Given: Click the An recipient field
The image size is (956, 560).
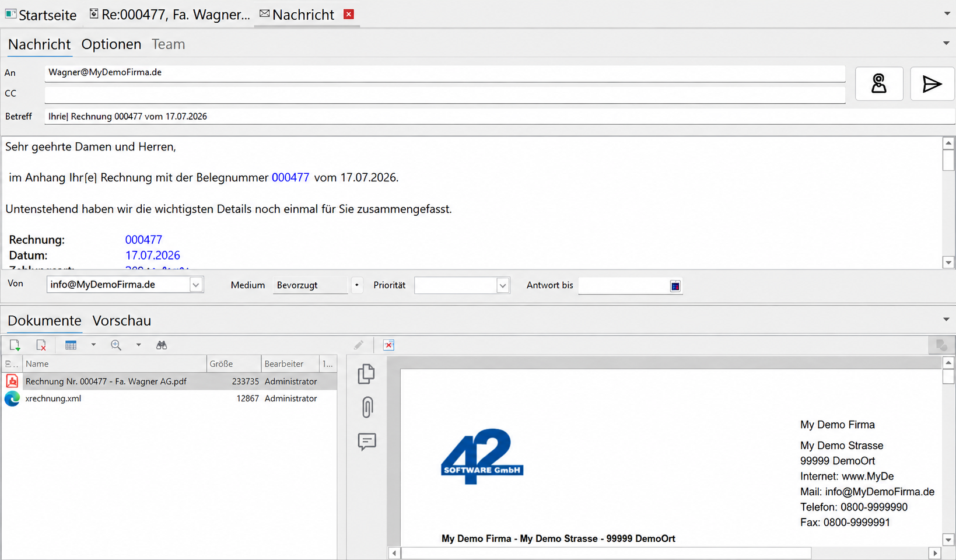Looking at the screenshot, I should tap(444, 73).
